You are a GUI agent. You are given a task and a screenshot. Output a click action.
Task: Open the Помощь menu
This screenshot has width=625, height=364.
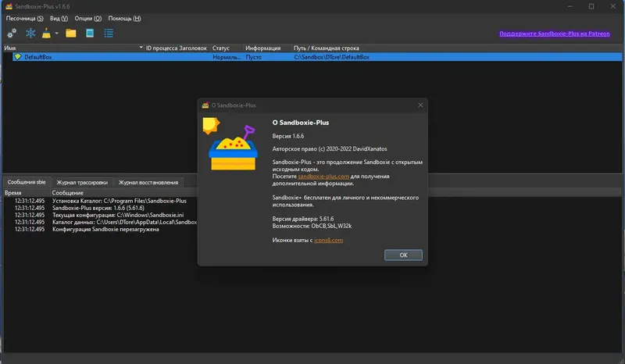pyautogui.click(x=124, y=18)
